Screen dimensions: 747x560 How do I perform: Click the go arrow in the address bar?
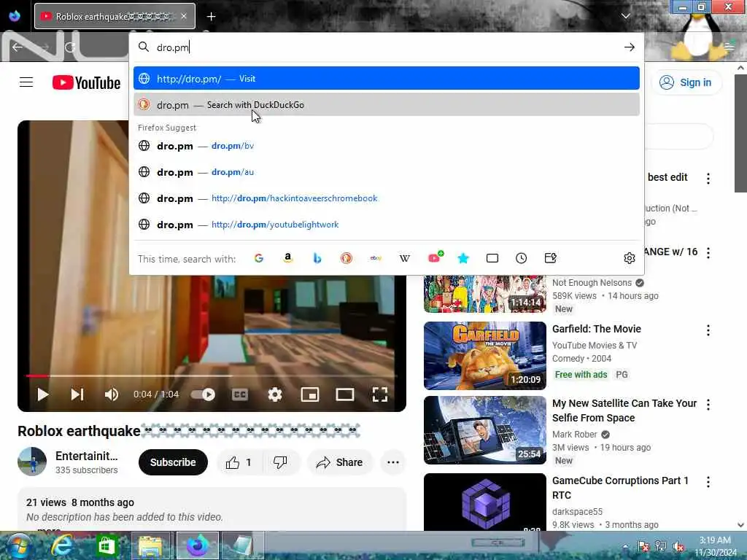click(x=630, y=47)
